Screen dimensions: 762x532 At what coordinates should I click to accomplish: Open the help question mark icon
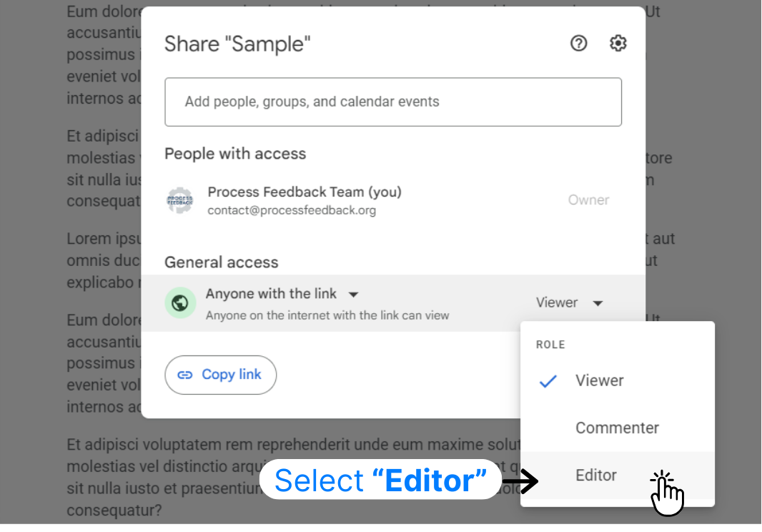pos(578,44)
